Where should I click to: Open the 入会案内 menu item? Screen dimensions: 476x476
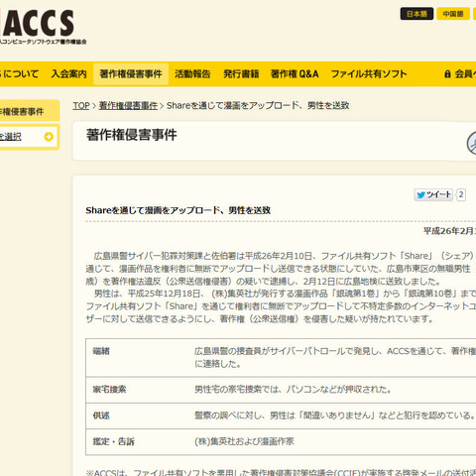point(68,73)
